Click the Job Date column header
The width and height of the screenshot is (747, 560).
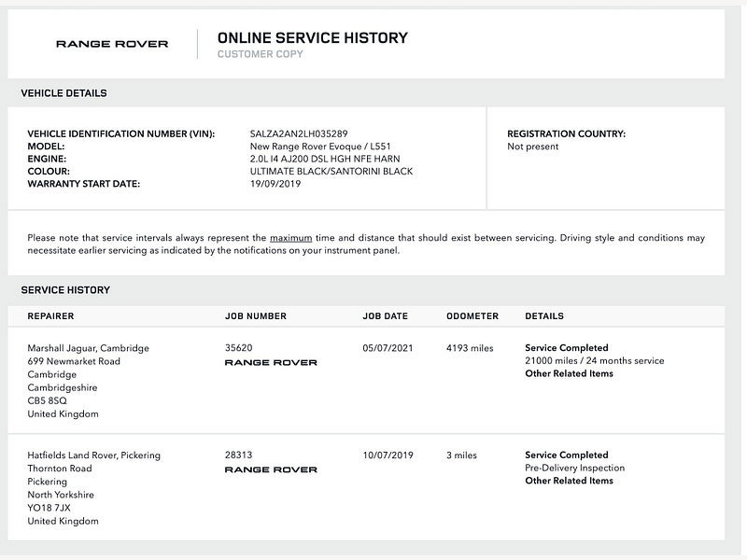[x=385, y=316]
